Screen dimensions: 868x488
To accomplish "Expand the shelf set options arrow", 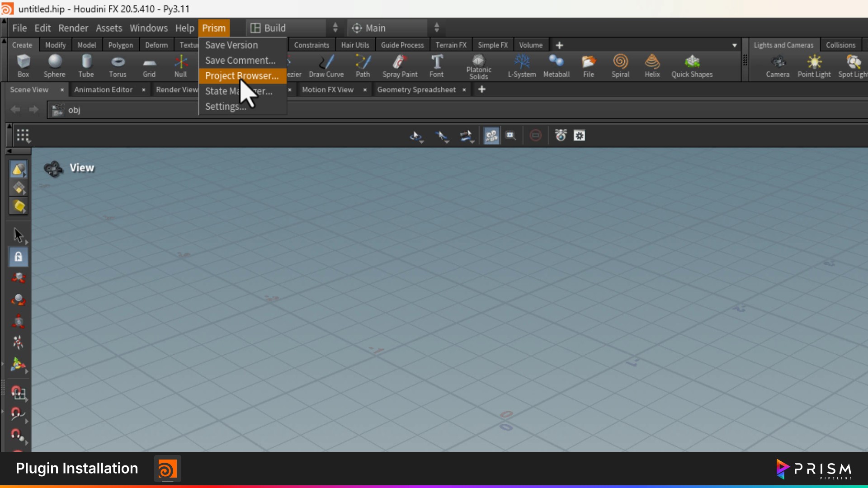I will (735, 45).
